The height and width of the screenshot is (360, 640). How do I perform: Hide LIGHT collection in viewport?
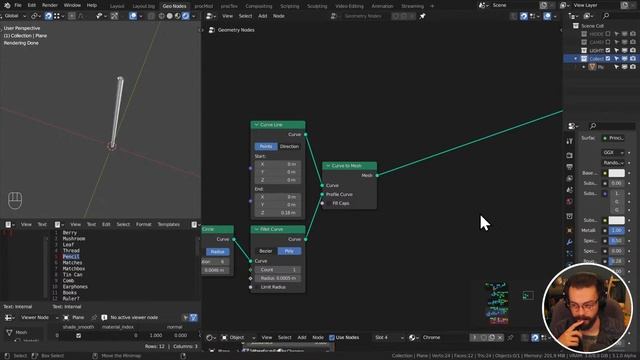(x=624, y=50)
